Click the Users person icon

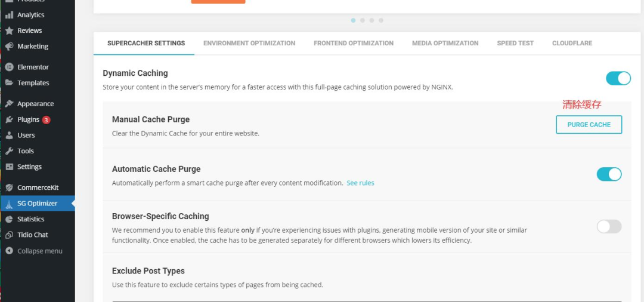pyautogui.click(x=9, y=135)
